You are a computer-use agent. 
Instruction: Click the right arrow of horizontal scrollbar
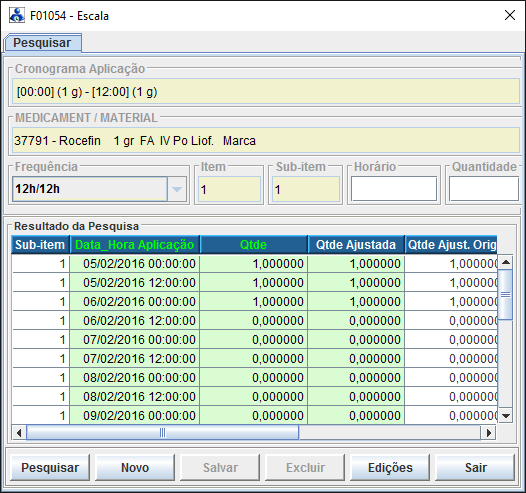[489, 433]
